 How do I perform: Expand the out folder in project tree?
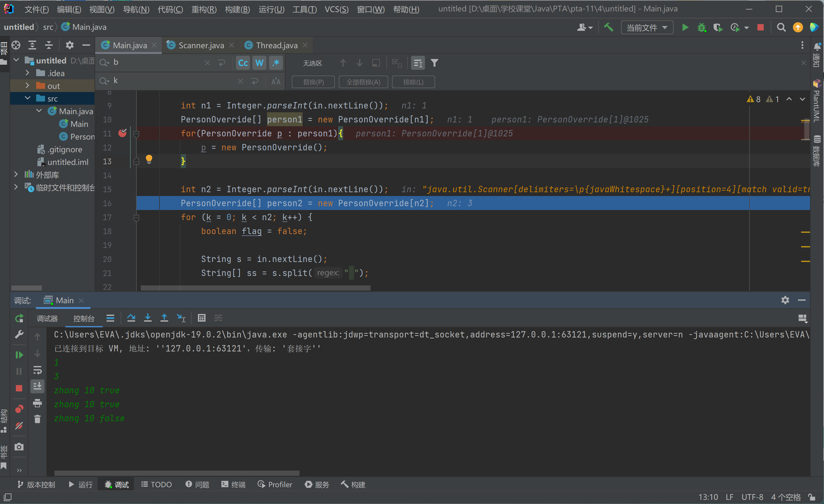click(x=27, y=86)
